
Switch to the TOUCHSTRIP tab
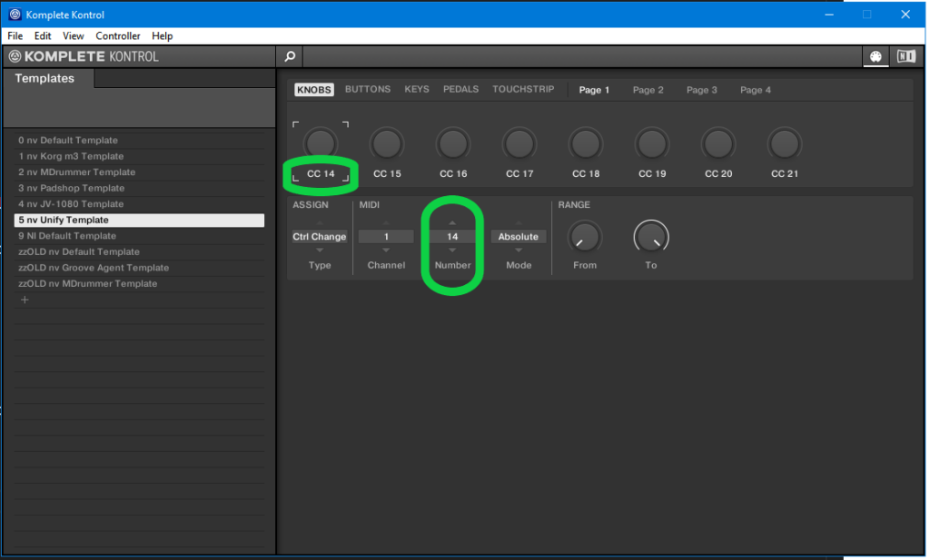click(523, 89)
